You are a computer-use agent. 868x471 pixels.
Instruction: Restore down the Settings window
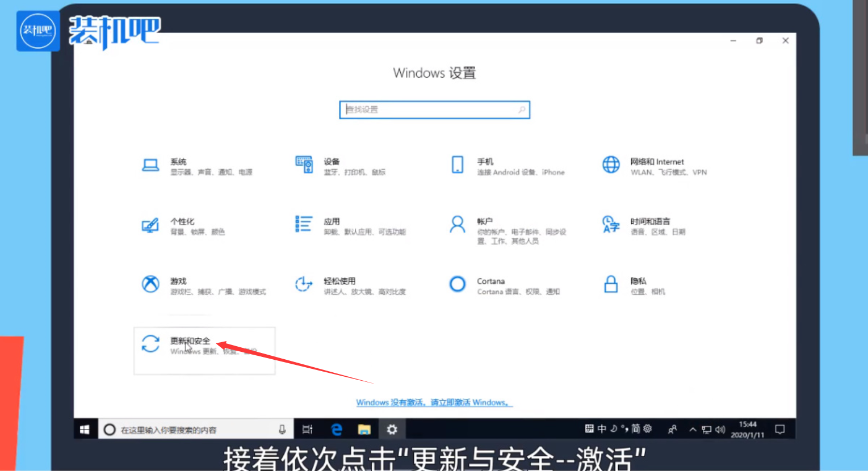tap(759, 41)
